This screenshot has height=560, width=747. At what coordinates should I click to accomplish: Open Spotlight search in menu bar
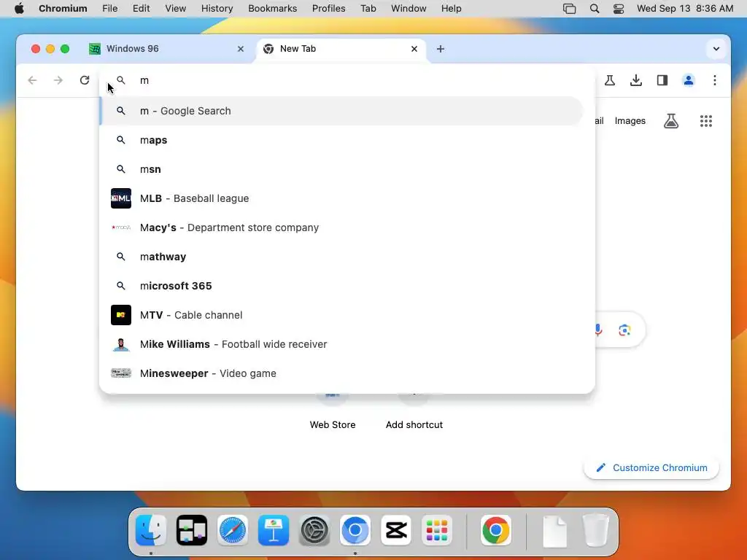pos(594,9)
